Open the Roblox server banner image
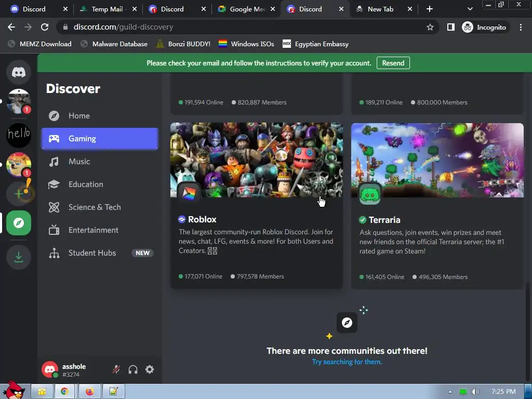 pyautogui.click(x=257, y=160)
